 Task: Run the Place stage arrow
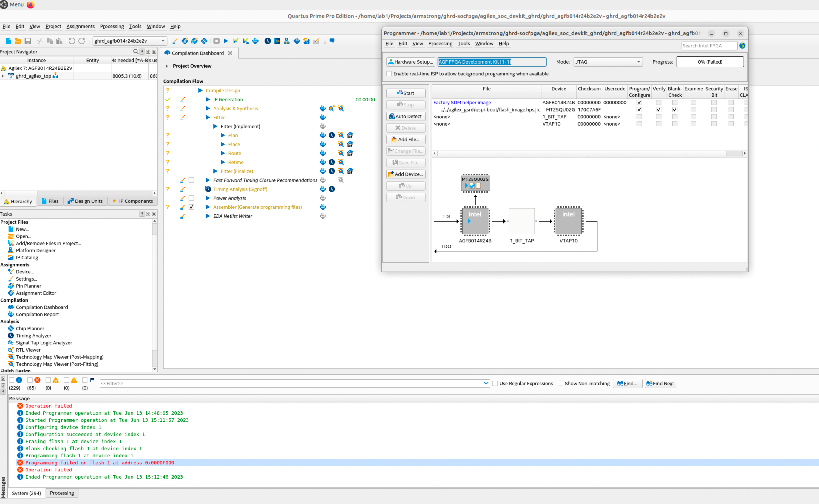coord(223,144)
